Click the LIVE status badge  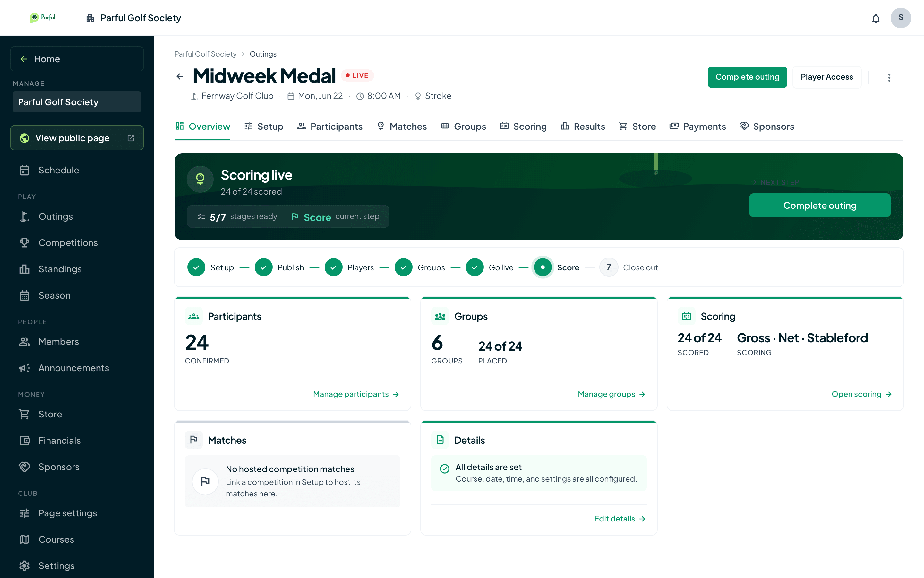pyautogui.click(x=357, y=75)
